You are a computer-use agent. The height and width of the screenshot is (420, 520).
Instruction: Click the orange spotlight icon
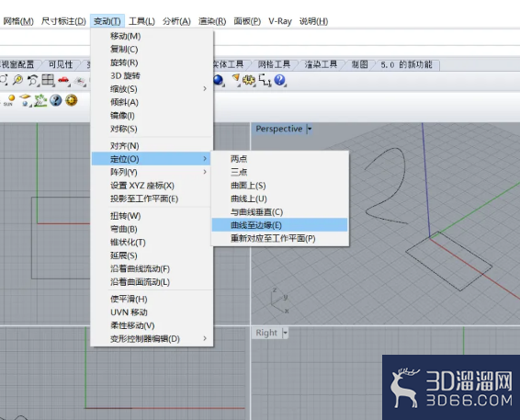236,79
